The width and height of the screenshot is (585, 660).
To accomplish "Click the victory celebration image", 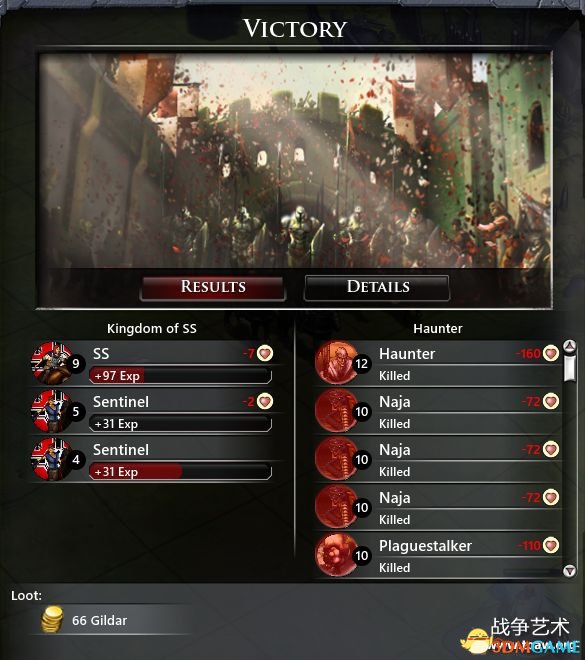I will point(295,161).
